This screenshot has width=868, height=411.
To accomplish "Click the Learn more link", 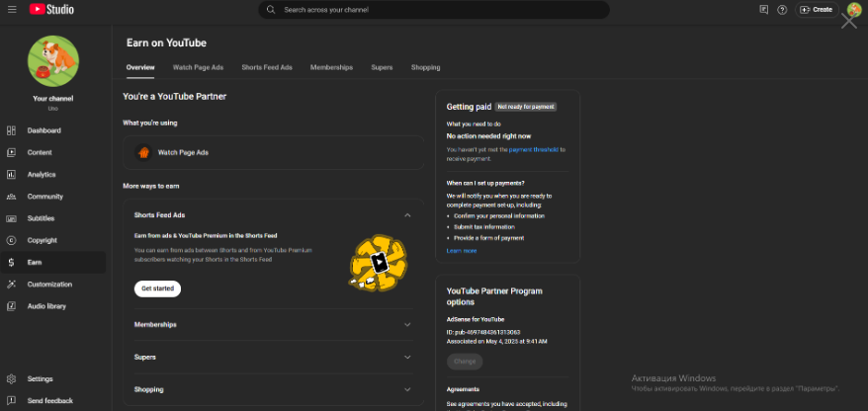I will pos(461,251).
